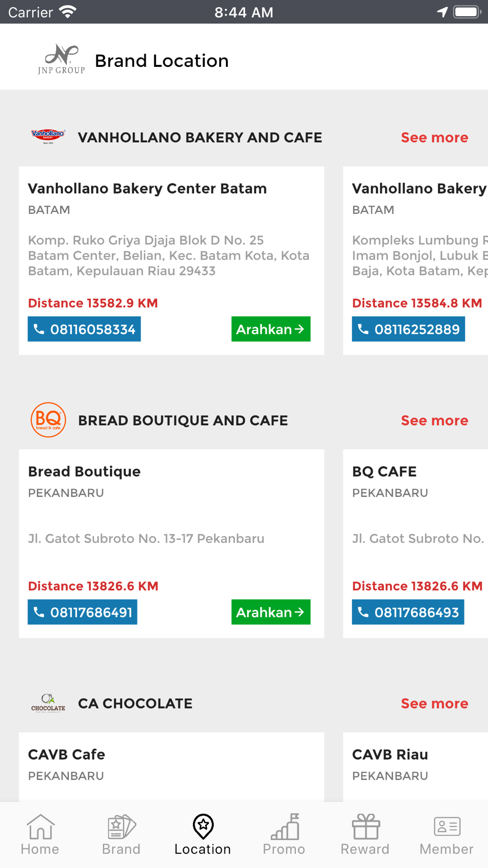Open the Reward gift icon

(366, 826)
